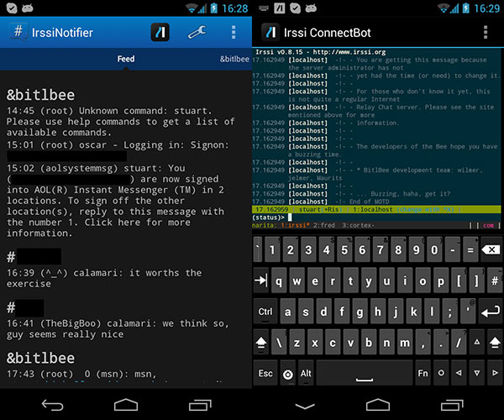Screen dimensions: 504x420
Task: Tap the Esc key
Action: pos(265,373)
